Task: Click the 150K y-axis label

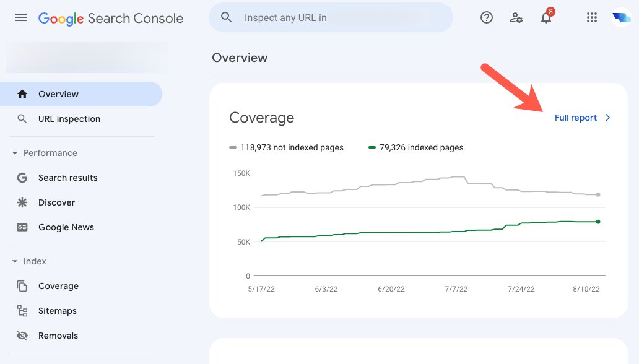Action: coord(241,173)
